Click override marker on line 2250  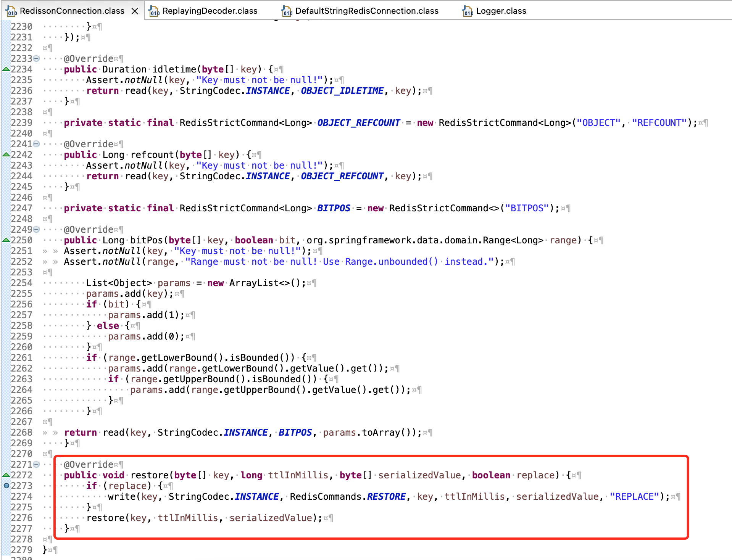6,240
